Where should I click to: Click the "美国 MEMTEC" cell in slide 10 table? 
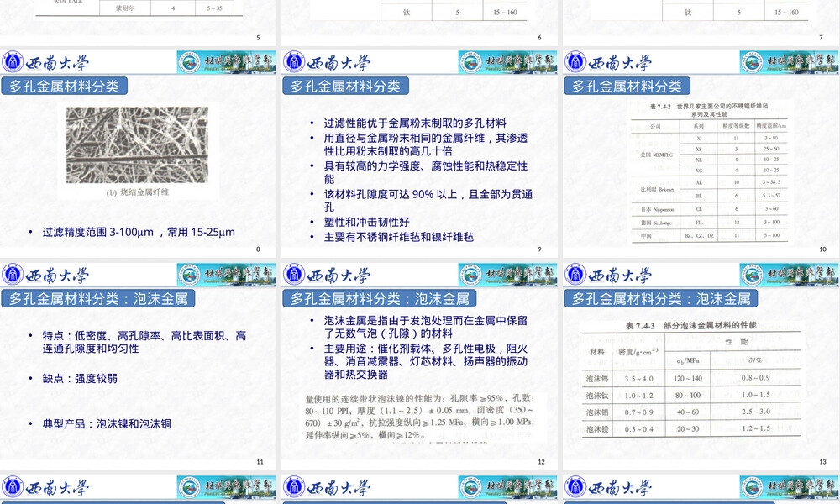click(x=656, y=155)
